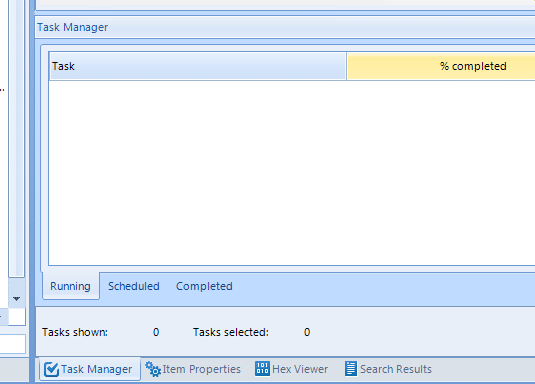
Task: Sort by the Task column header
Action: tap(198, 66)
